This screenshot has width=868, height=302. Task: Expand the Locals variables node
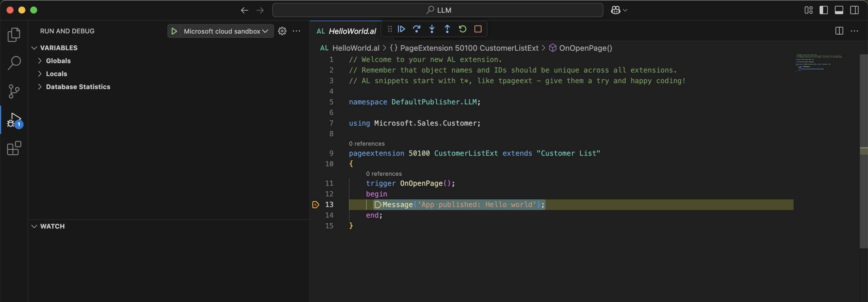tap(56, 74)
